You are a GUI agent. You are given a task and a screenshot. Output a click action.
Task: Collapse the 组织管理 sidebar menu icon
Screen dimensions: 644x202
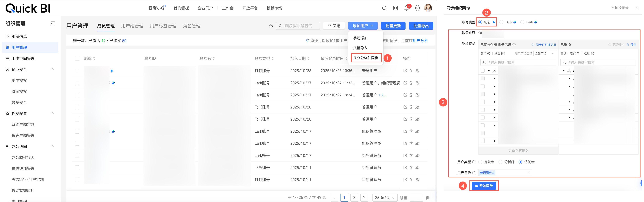[x=53, y=24]
